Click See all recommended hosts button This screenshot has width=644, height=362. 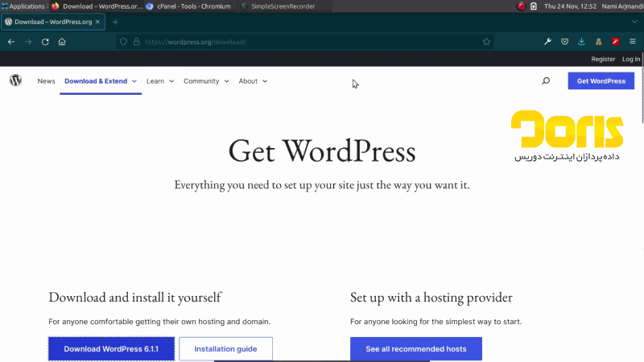coord(416,349)
